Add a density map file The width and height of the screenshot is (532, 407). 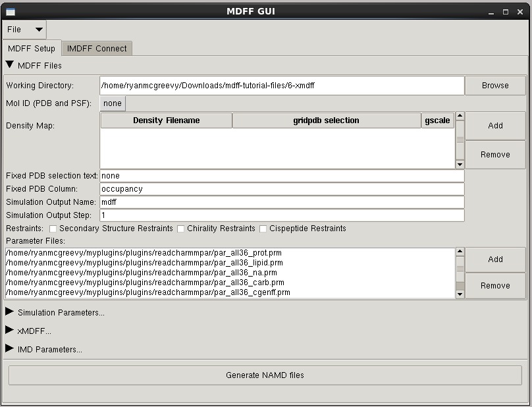point(494,126)
